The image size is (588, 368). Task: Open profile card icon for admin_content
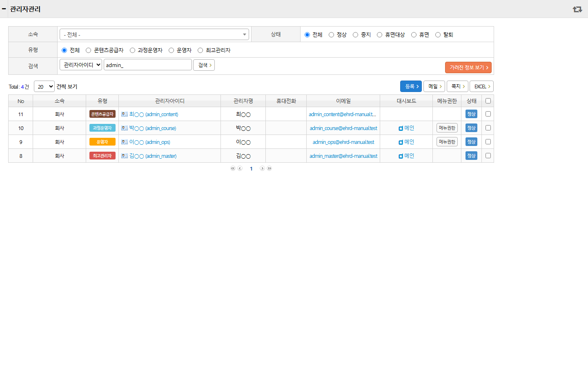click(x=125, y=114)
